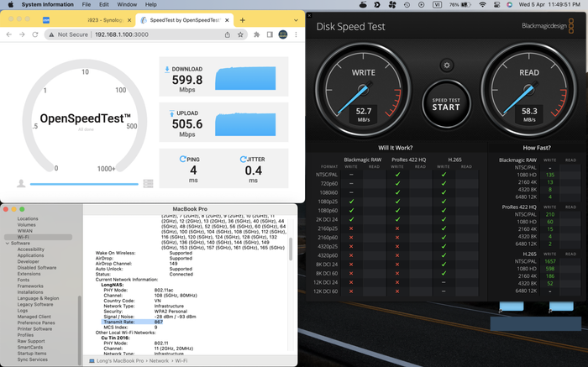Screen dimensions: 588x367
Task: Close the Synology browser tab
Action: coord(129,20)
